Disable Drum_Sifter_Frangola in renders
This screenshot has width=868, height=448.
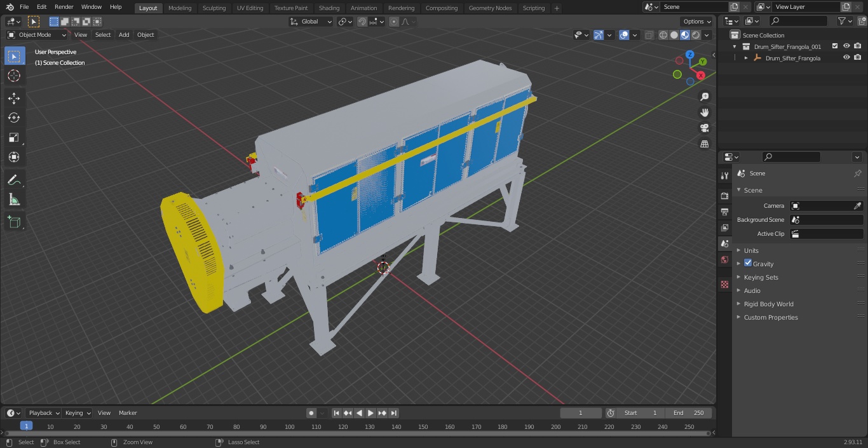[858, 58]
